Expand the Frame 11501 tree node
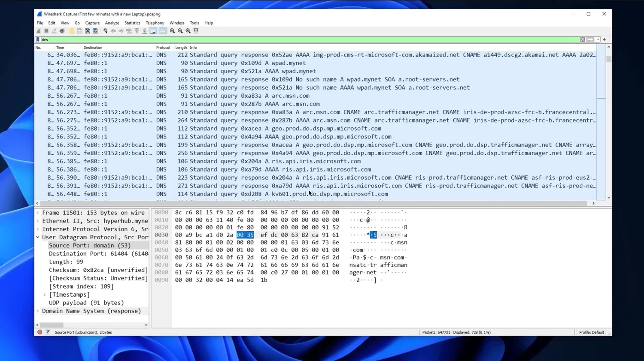 [x=38, y=213]
